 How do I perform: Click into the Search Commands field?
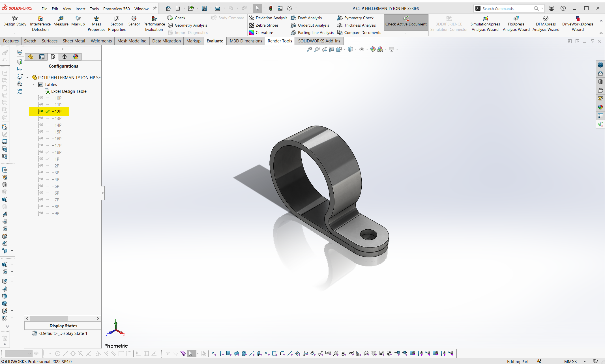tap(507, 8)
